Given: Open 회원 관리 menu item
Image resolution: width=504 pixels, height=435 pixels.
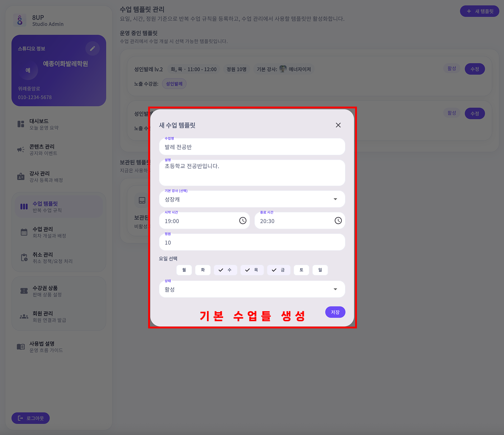Looking at the screenshot, I should pos(59,317).
